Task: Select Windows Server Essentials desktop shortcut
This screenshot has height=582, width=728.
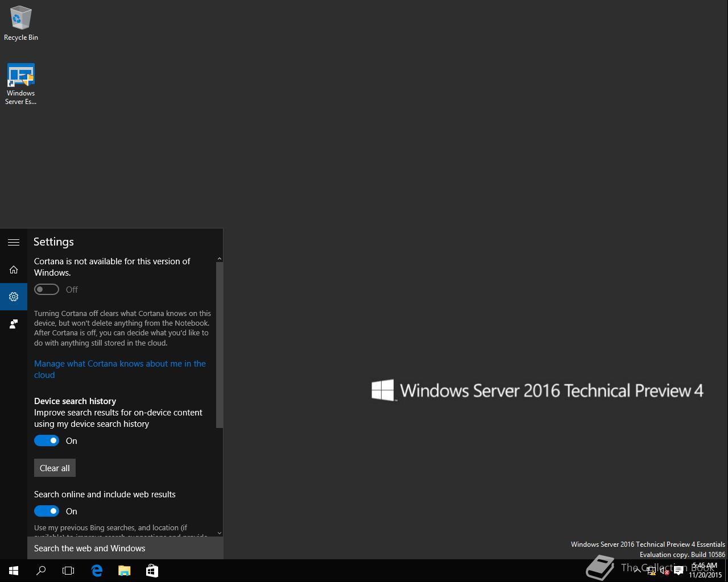Action: point(21,84)
